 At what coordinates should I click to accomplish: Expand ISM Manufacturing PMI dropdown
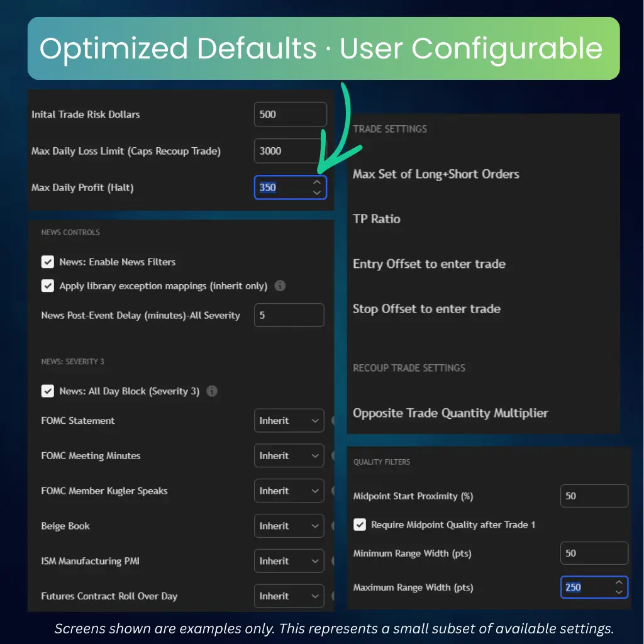coord(289,561)
